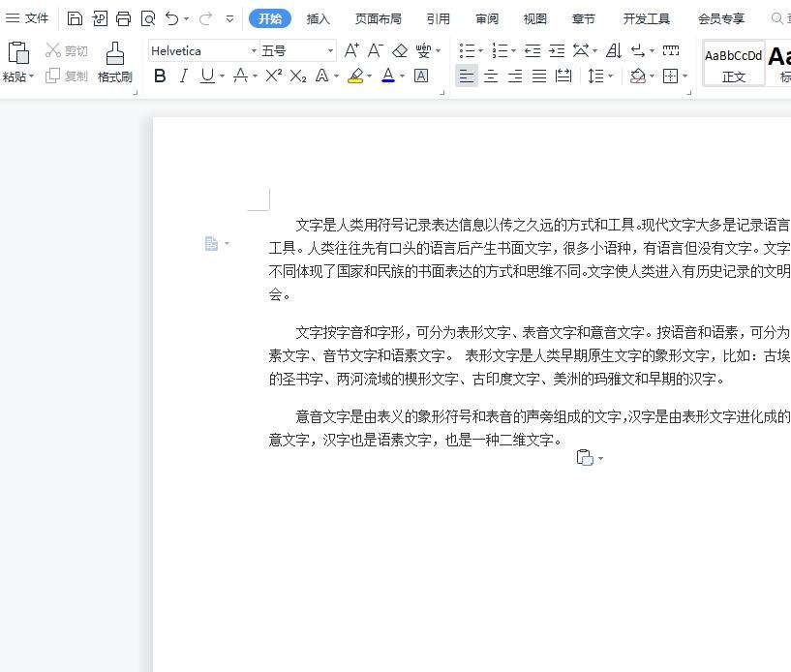Enable Center paragraph alignment
791x672 pixels.
click(491, 76)
